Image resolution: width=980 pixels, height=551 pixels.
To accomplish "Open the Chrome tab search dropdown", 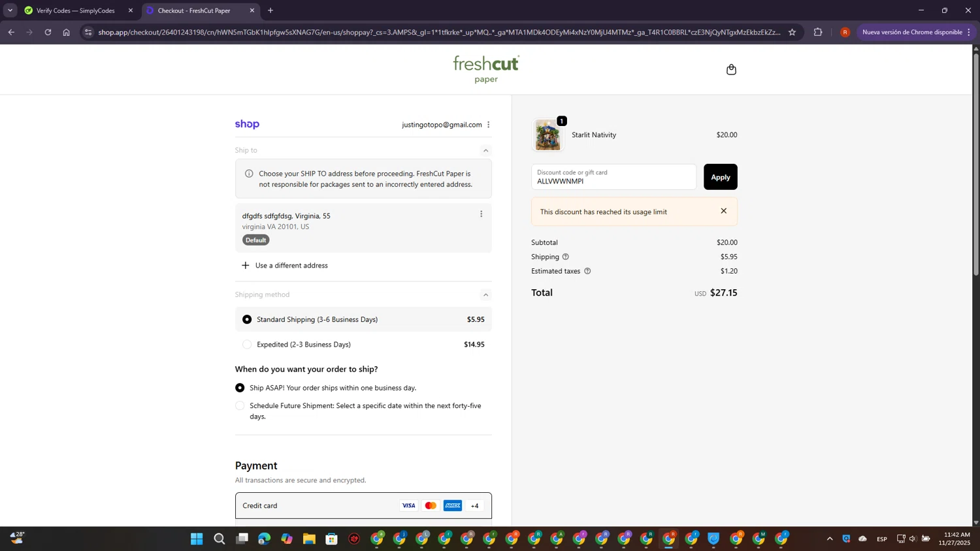I will click(x=10, y=10).
